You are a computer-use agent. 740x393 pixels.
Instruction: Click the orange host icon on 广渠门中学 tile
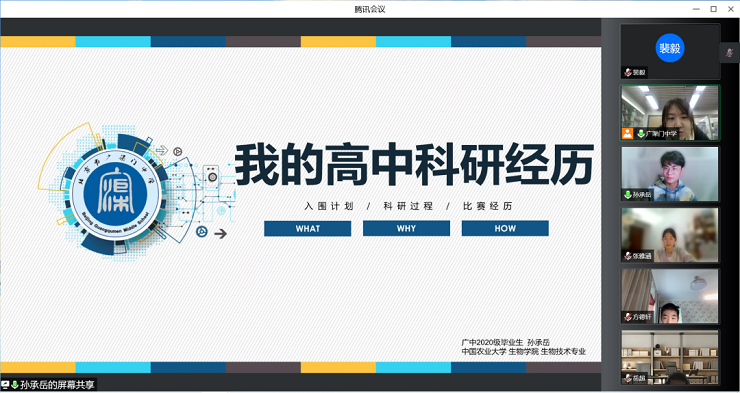627,134
